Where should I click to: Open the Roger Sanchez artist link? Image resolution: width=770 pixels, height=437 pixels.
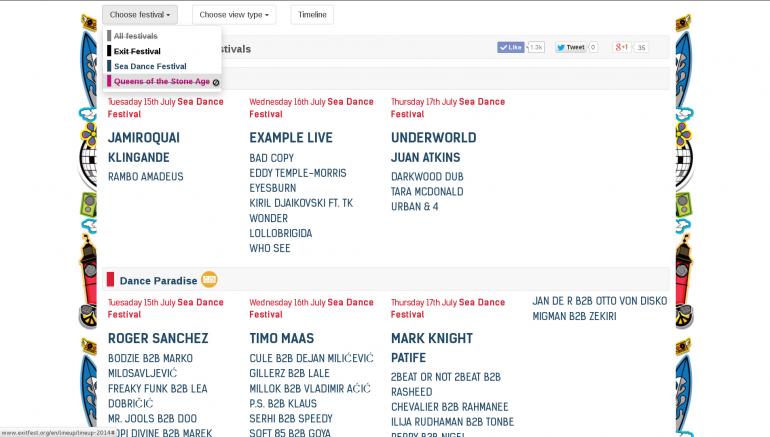pos(158,338)
